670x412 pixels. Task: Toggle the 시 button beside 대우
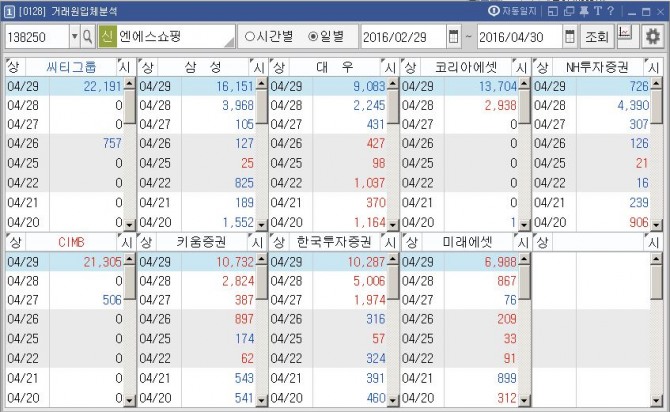tap(390, 67)
